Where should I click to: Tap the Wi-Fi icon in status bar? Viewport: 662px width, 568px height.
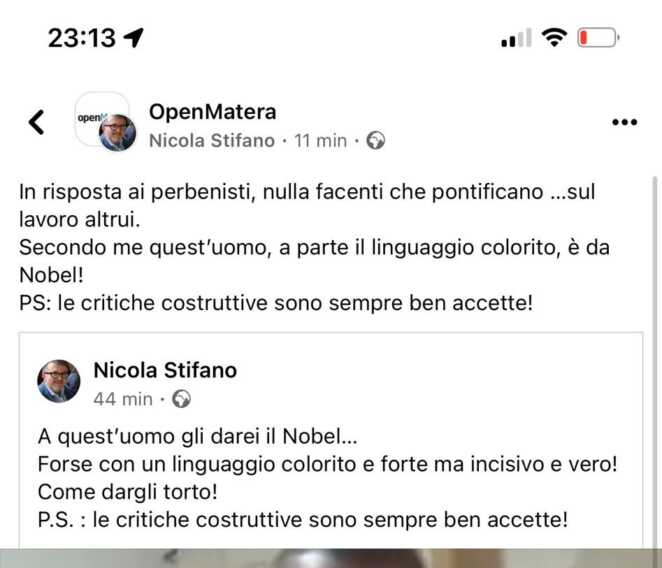coord(553,38)
